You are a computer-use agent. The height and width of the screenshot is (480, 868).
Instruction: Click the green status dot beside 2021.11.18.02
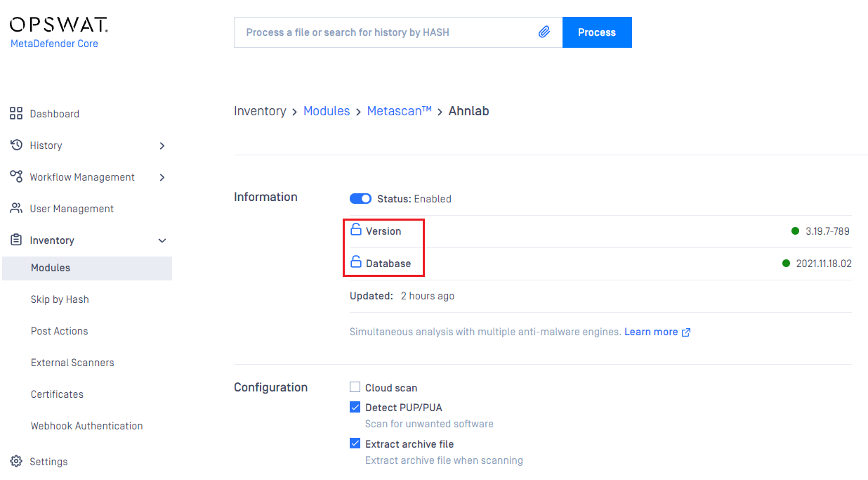pyautogui.click(x=787, y=264)
